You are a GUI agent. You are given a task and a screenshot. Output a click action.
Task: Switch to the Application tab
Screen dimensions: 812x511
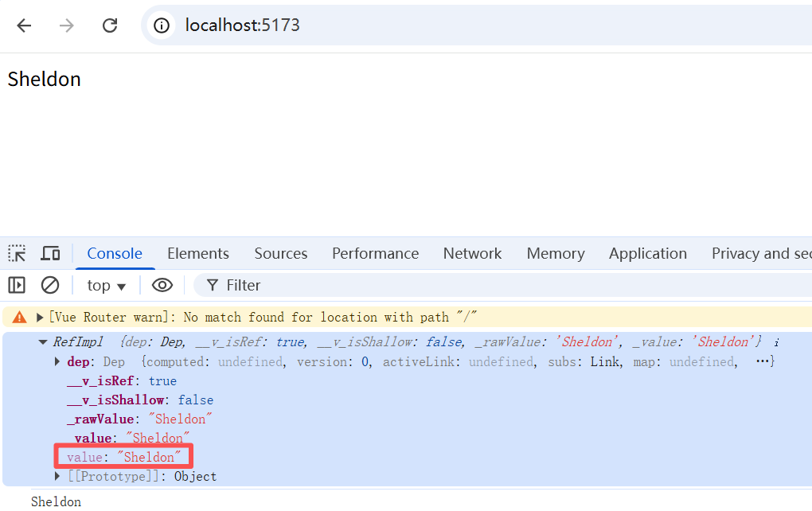coord(648,254)
